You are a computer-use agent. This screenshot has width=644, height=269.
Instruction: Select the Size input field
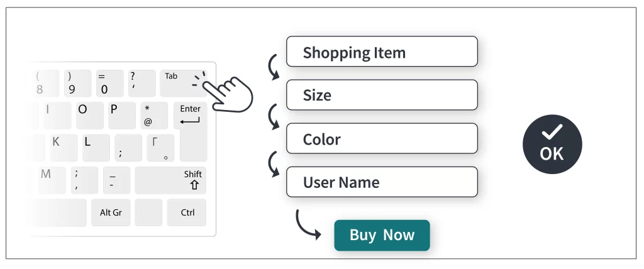pyautogui.click(x=382, y=95)
